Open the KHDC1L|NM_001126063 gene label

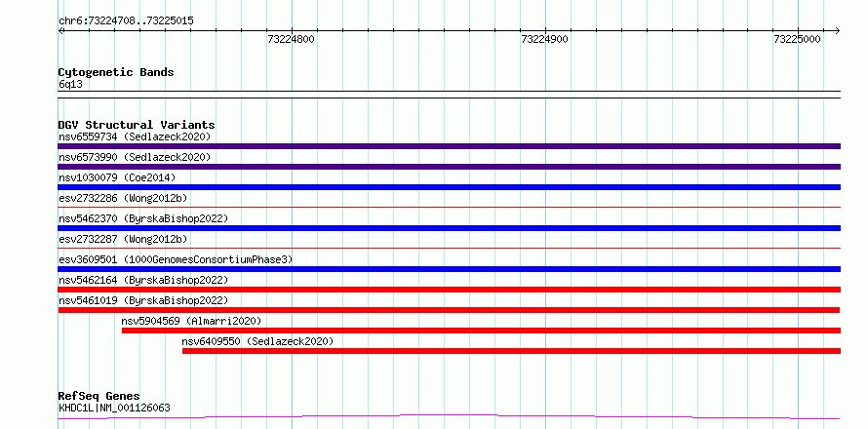[x=114, y=409]
